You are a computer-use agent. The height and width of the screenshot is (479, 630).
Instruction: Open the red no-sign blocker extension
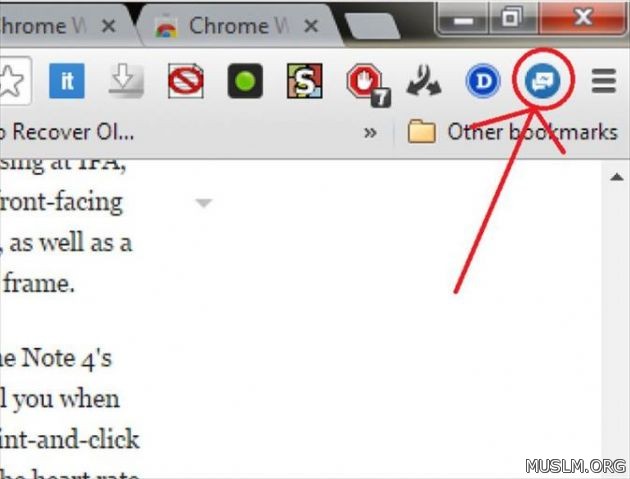click(186, 81)
